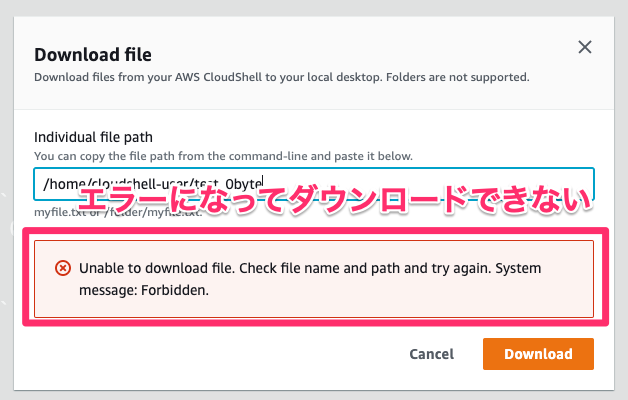Place cursor after '0byte' in path
The height and width of the screenshot is (400, 628).
coord(263,184)
